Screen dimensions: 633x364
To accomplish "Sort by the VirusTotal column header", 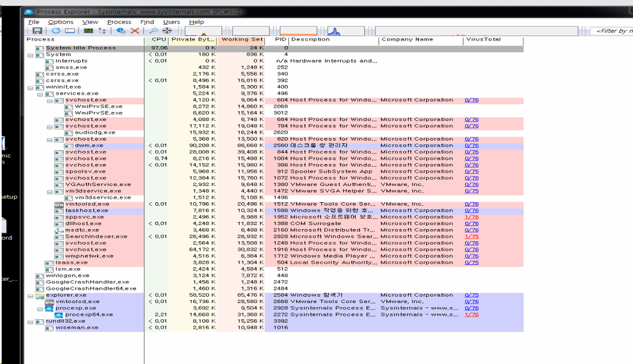I will tap(494, 40).
